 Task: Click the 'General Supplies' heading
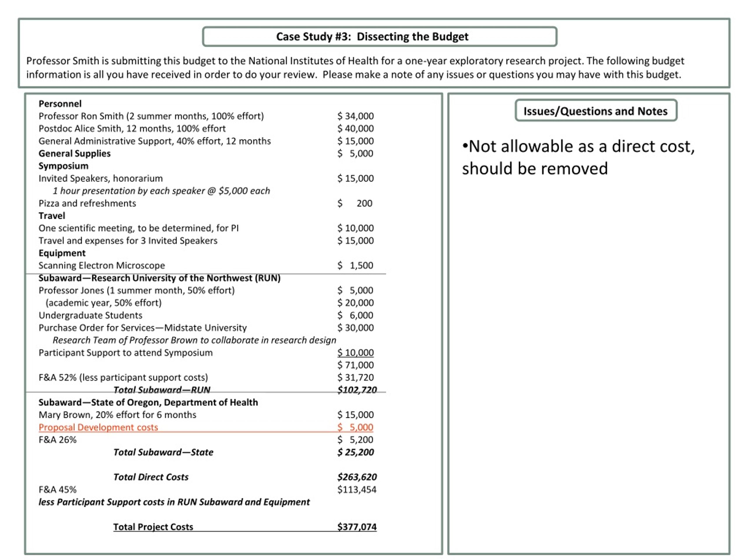point(74,154)
